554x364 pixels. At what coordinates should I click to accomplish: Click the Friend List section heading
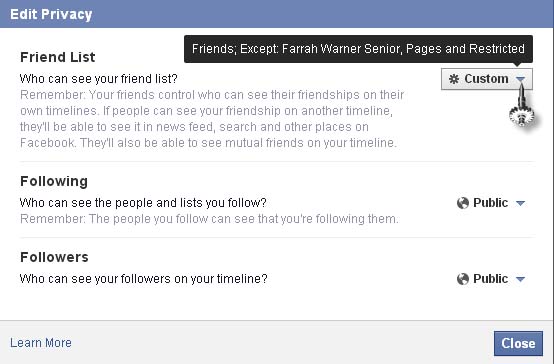(58, 57)
